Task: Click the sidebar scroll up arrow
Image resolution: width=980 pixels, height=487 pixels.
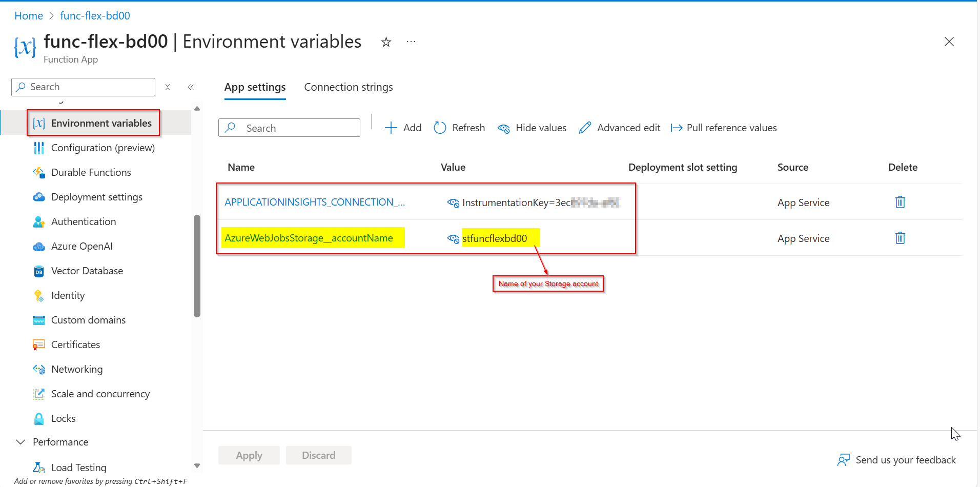Action: coord(197,109)
